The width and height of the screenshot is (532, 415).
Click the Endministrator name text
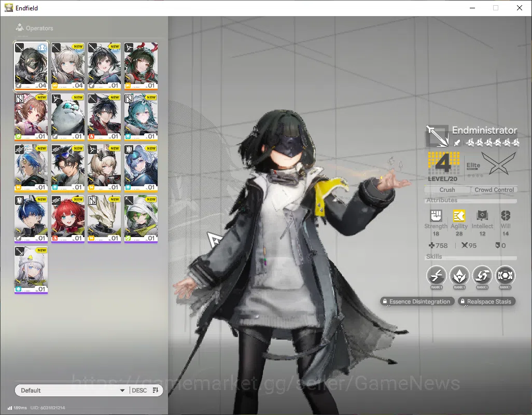(x=484, y=130)
